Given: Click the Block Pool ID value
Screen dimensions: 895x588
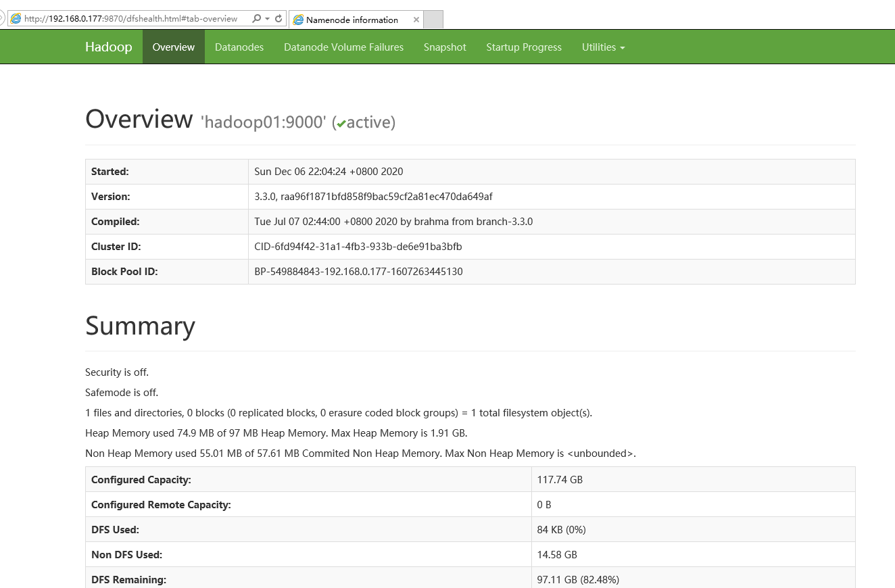Looking at the screenshot, I should click(x=358, y=272).
